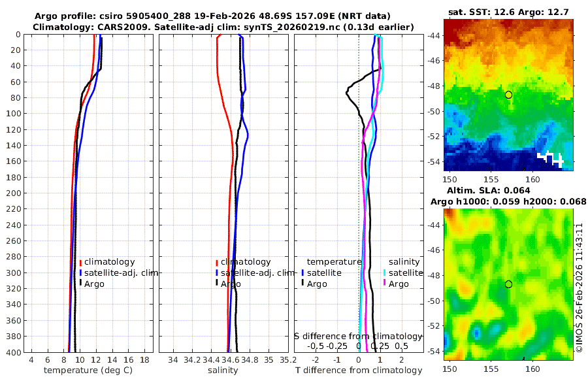Click the cyan salinity satellite legend marker

[x=384, y=272]
